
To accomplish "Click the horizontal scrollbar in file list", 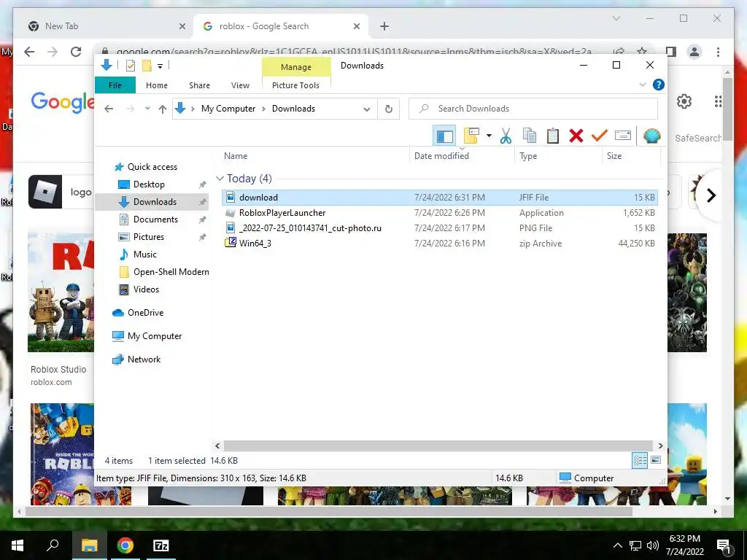I will (438, 446).
